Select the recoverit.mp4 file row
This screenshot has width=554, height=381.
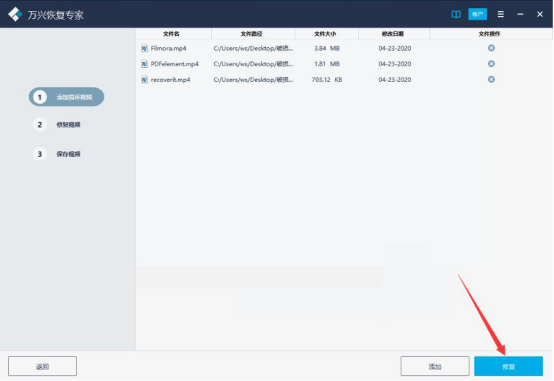click(x=344, y=80)
